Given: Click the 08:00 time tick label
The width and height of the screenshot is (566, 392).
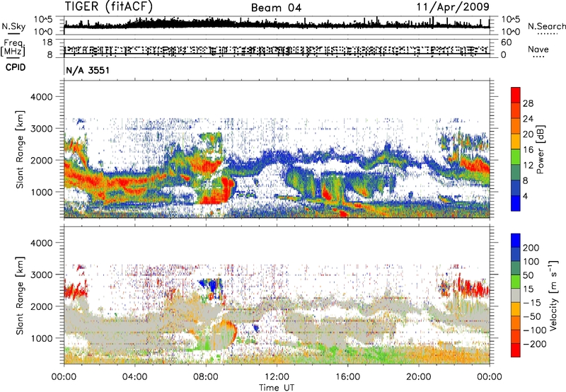Looking at the screenshot, I should click(x=206, y=377).
